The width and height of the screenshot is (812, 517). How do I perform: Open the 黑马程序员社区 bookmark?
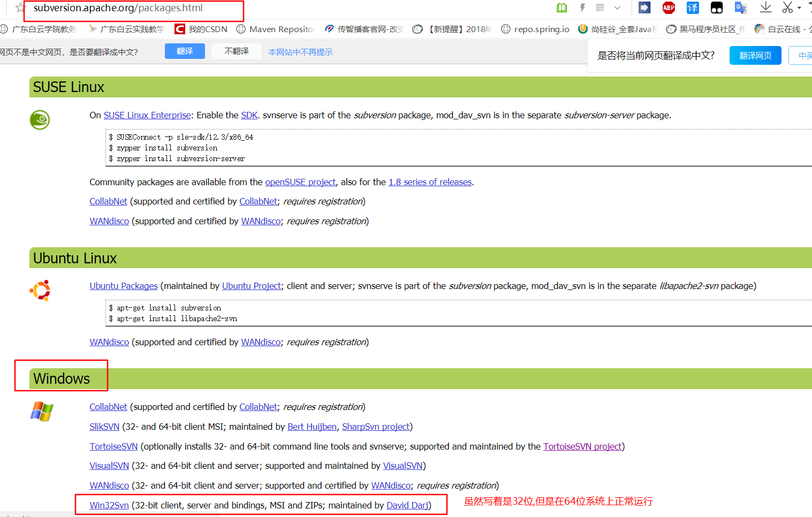(705, 29)
